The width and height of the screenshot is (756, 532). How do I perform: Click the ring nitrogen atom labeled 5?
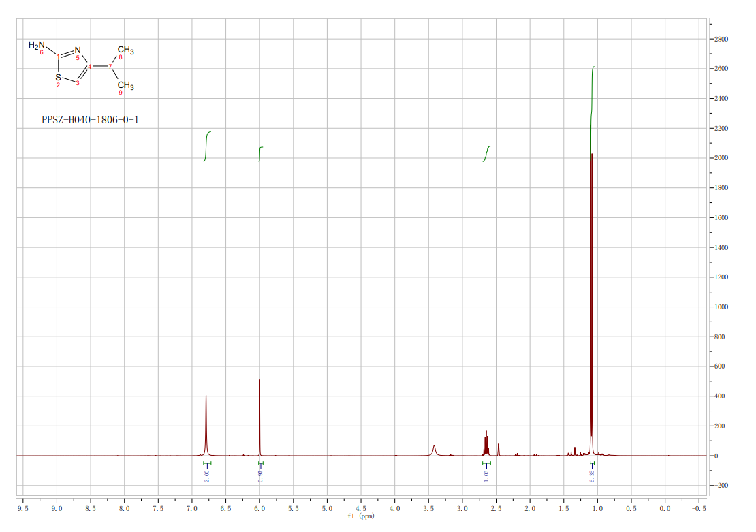[x=78, y=50]
